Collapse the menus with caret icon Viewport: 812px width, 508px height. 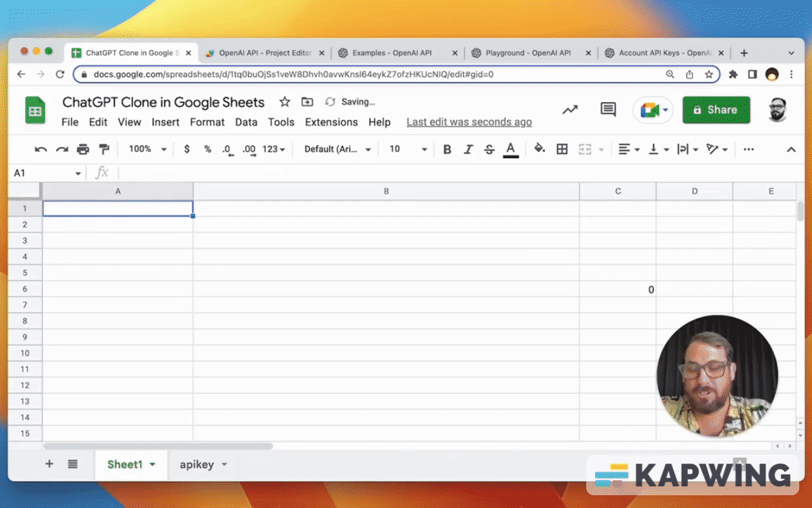click(x=791, y=150)
